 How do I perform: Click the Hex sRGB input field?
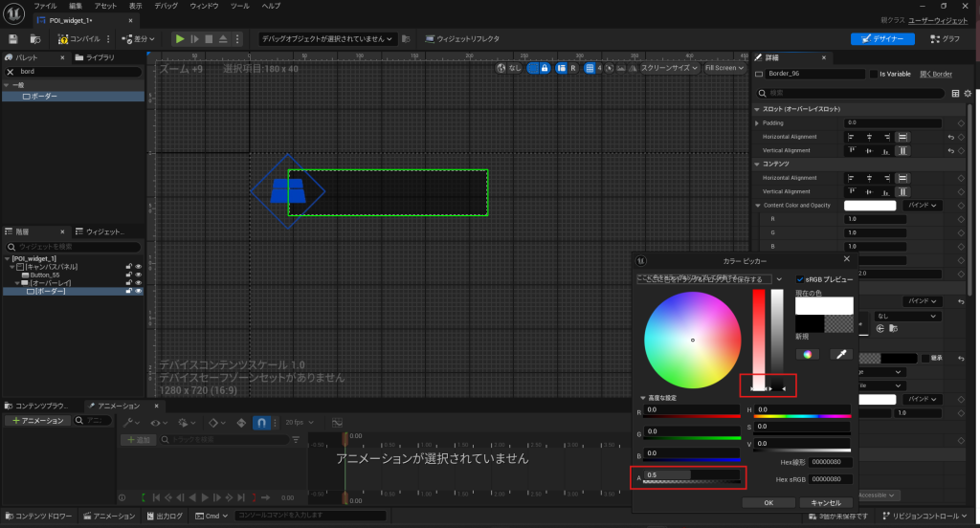coord(830,478)
